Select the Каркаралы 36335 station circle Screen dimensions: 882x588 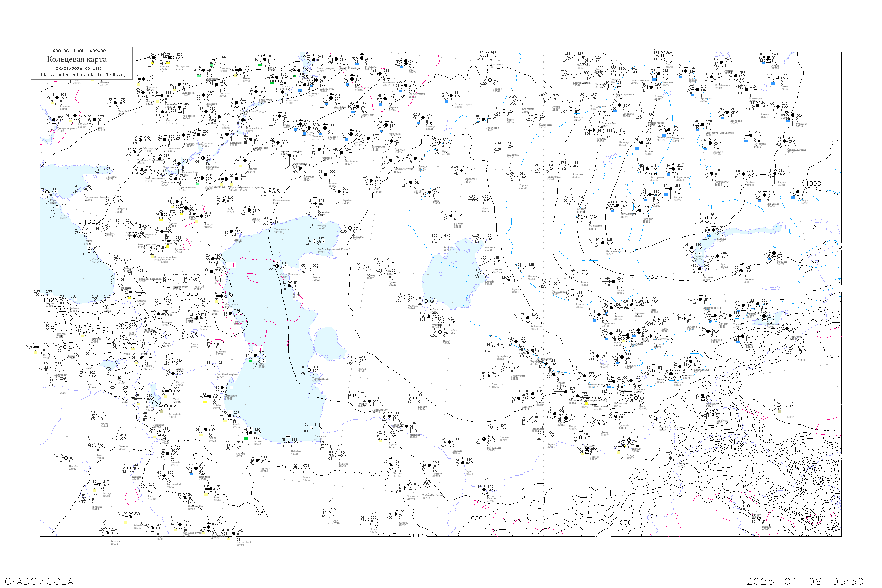(711, 174)
